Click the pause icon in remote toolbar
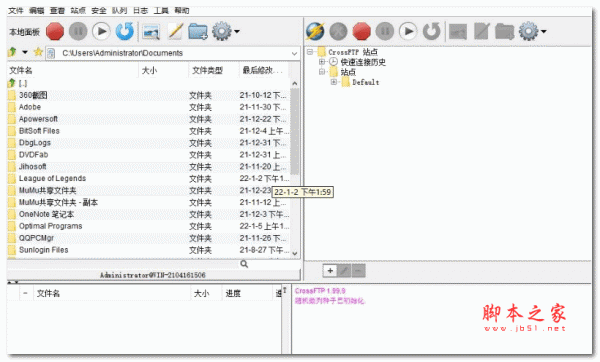600x362 pixels. (385, 31)
